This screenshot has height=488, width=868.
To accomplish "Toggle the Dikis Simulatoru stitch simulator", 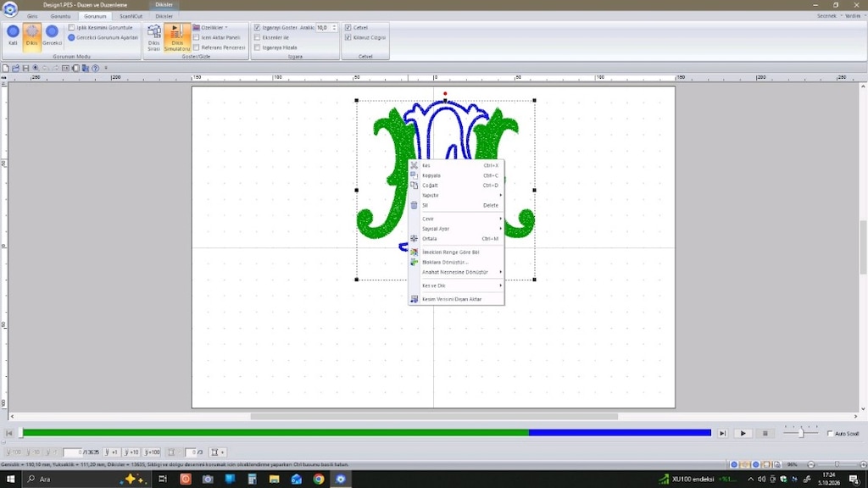I will pos(176,37).
